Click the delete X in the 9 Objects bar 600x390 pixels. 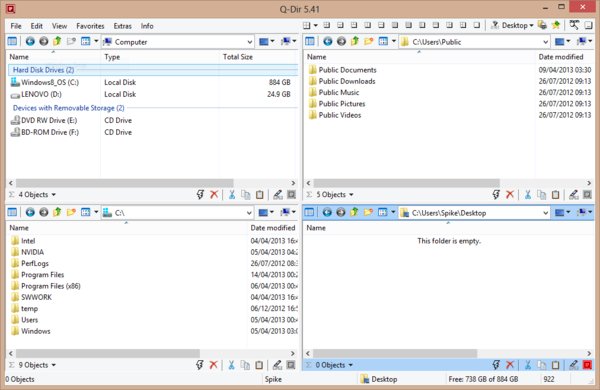click(214, 365)
